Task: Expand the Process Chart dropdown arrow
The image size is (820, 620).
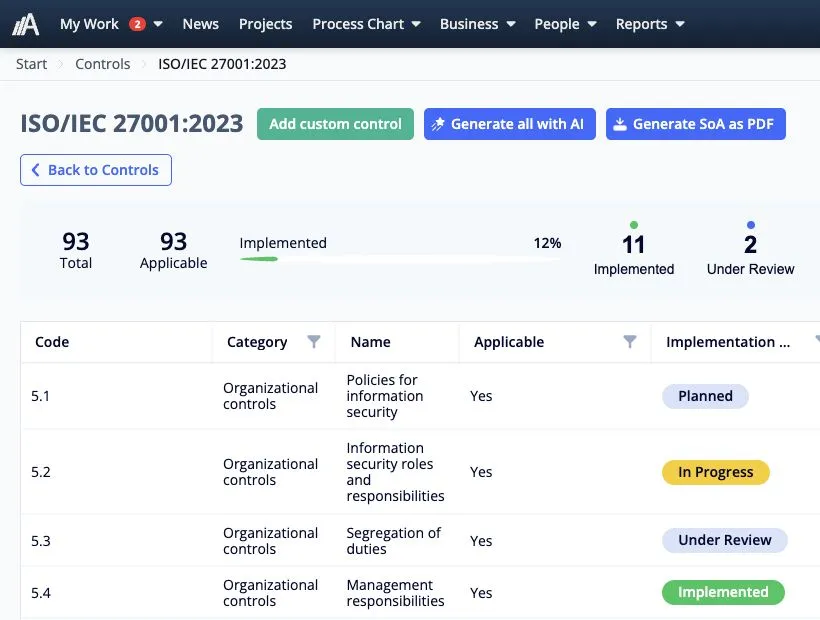Action: pos(416,24)
